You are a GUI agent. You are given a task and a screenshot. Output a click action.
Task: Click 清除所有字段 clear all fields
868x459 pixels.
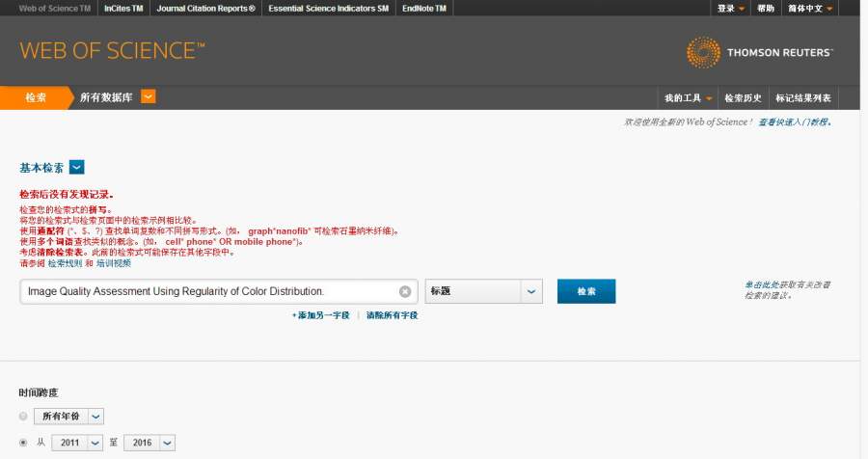click(392, 315)
